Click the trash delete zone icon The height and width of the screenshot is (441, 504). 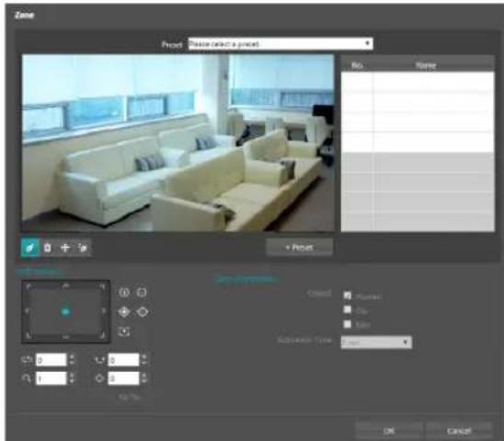point(48,248)
